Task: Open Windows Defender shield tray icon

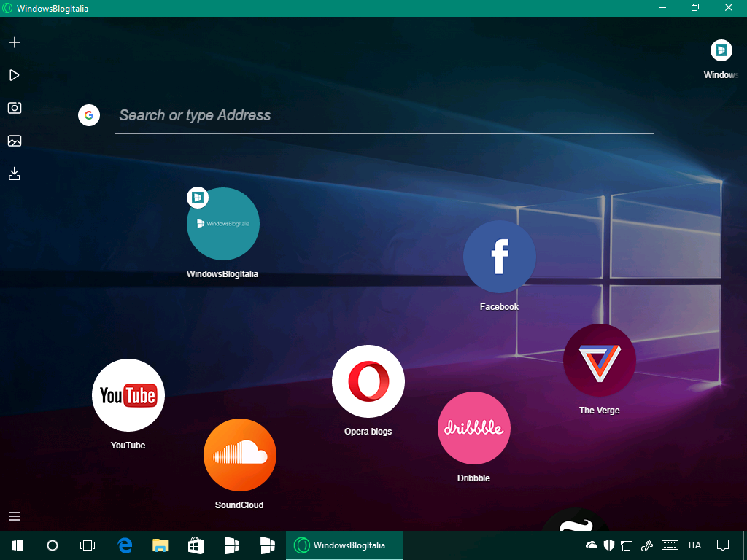Action: tap(609, 545)
